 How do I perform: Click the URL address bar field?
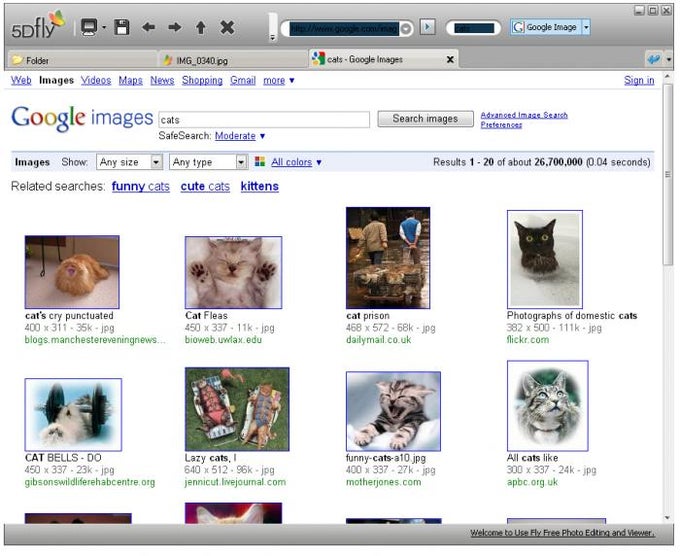pyautogui.click(x=344, y=29)
